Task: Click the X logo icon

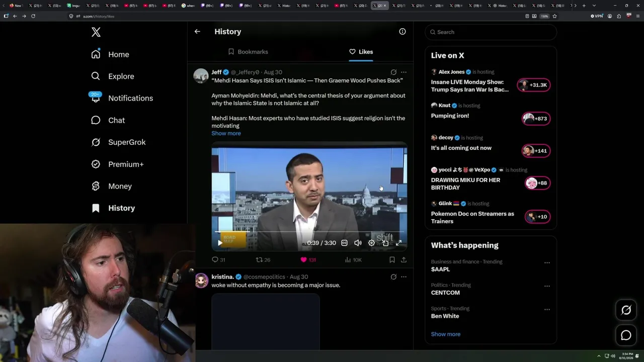Action: click(96, 32)
